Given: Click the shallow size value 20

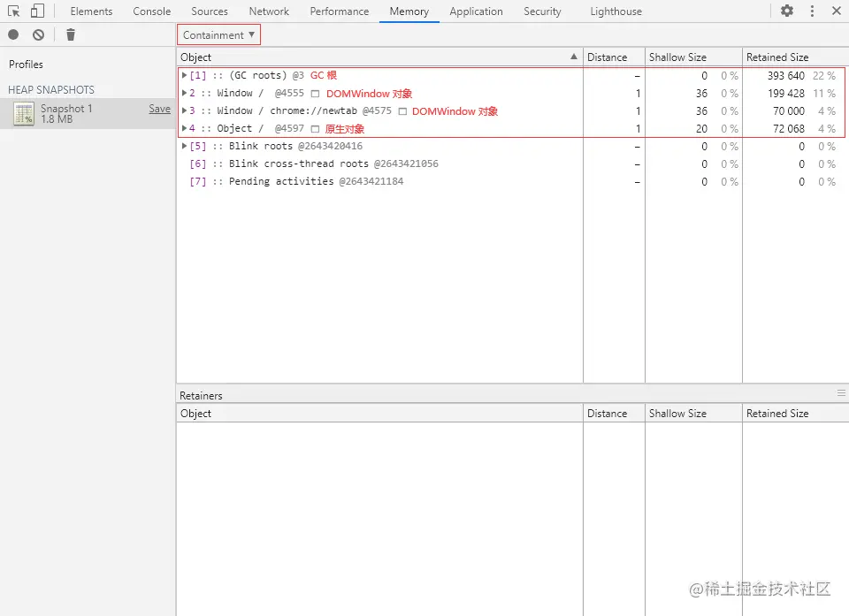Looking at the screenshot, I should click(701, 129).
